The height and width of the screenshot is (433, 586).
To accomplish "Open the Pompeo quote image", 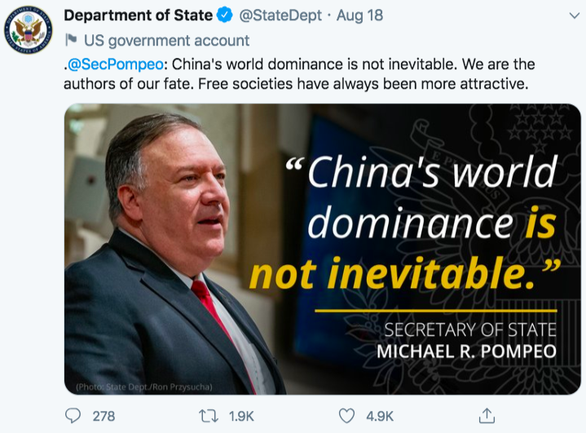I will pos(323,249).
